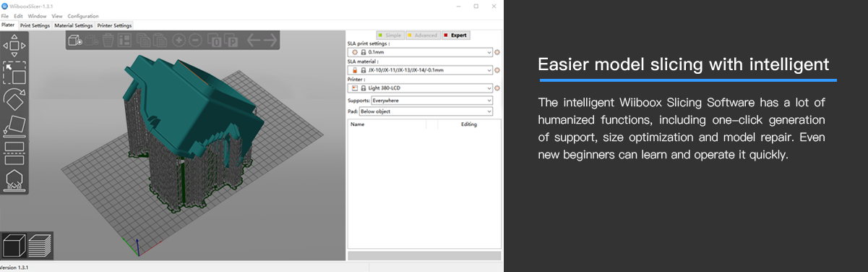
Task: Switch to 3D view cube icon
Action: coord(14,246)
